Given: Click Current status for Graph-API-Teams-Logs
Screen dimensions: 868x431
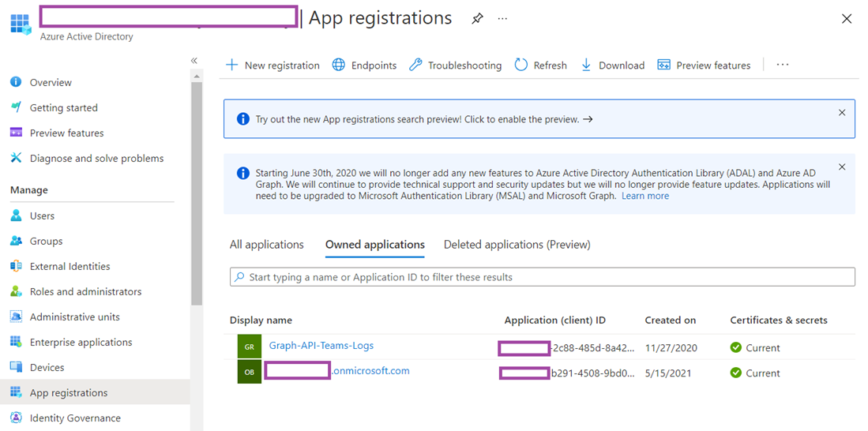Looking at the screenshot, I should click(x=755, y=348).
